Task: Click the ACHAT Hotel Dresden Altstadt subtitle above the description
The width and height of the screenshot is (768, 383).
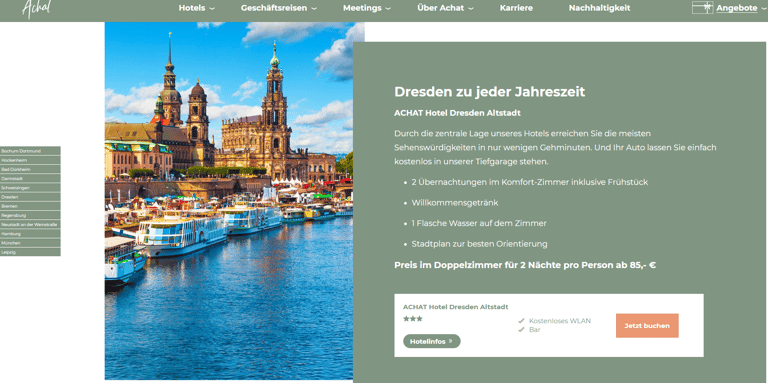Action: pyautogui.click(x=457, y=113)
